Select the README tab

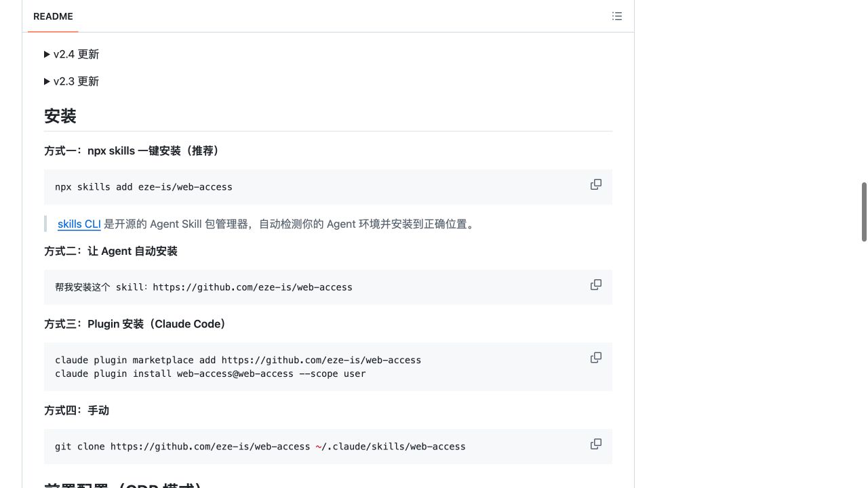click(53, 16)
